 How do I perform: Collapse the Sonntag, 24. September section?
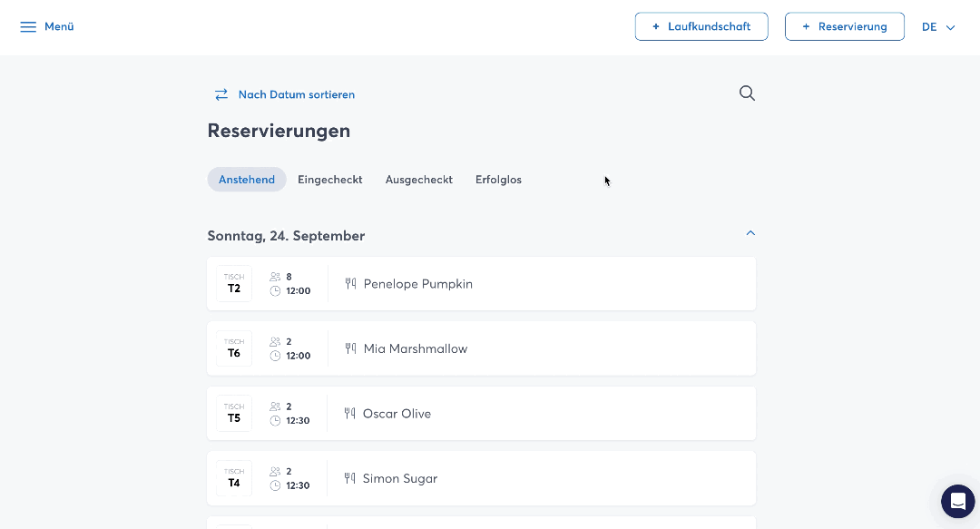tap(750, 234)
